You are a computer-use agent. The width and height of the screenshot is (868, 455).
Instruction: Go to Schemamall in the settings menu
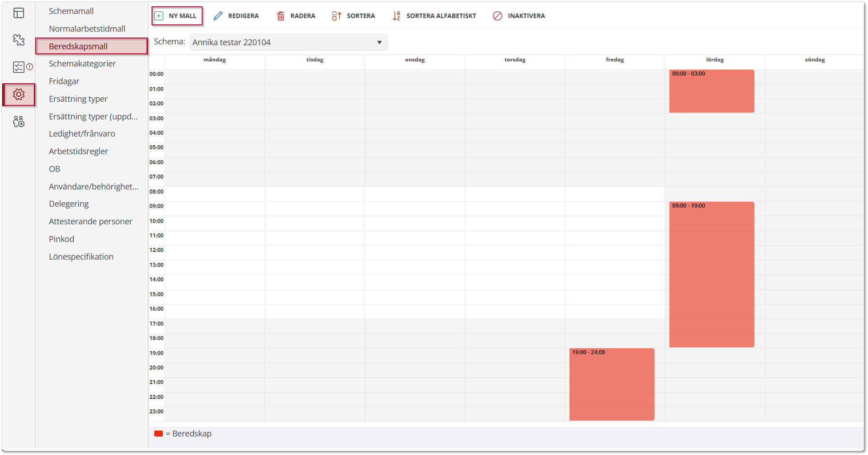(x=71, y=11)
